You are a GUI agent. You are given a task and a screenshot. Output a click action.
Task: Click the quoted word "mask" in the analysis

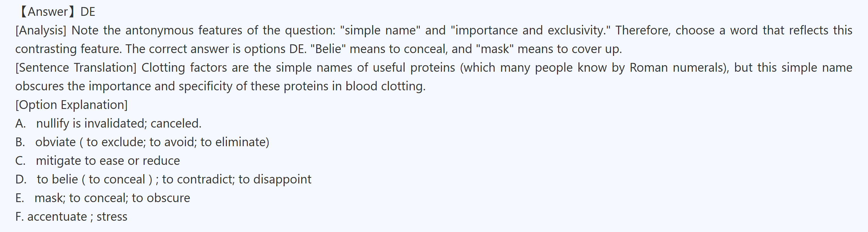tap(495, 49)
